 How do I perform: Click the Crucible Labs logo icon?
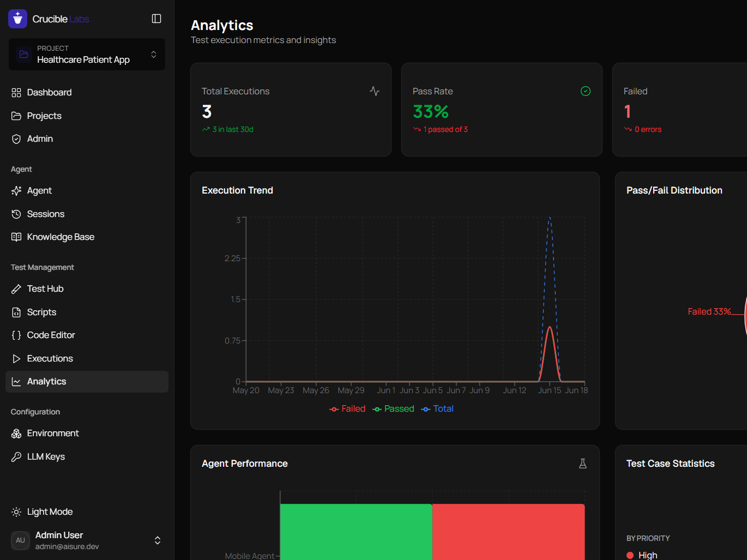tap(17, 19)
